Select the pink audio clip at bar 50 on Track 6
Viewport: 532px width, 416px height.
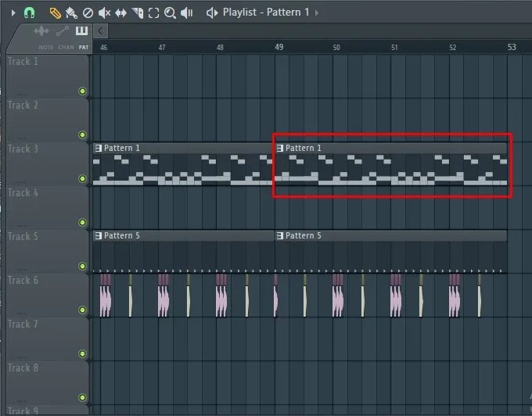(x=338, y=296)
